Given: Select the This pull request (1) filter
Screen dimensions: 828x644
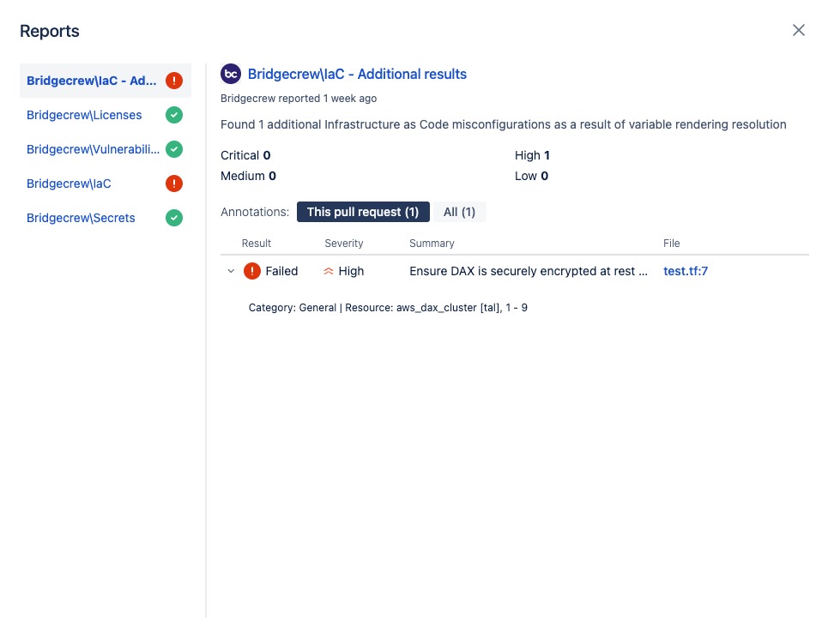Looking at the screenshot, I should (x=363, y=212).
